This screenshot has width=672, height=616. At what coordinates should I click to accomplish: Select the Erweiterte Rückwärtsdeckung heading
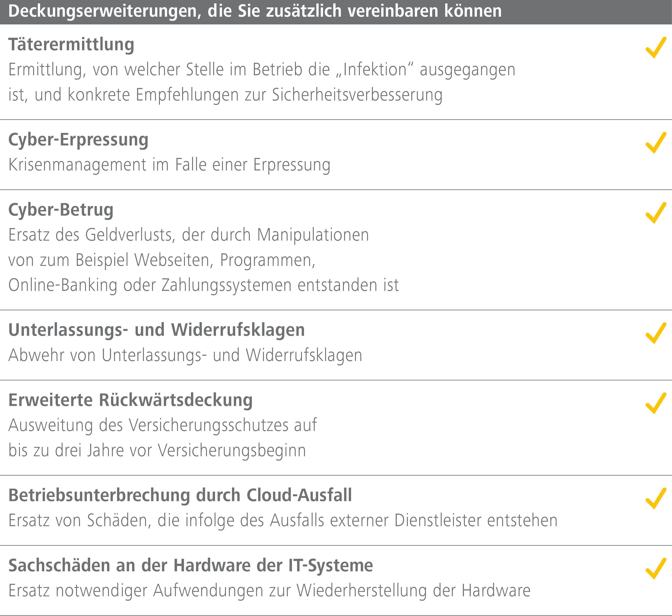point(130,400)
